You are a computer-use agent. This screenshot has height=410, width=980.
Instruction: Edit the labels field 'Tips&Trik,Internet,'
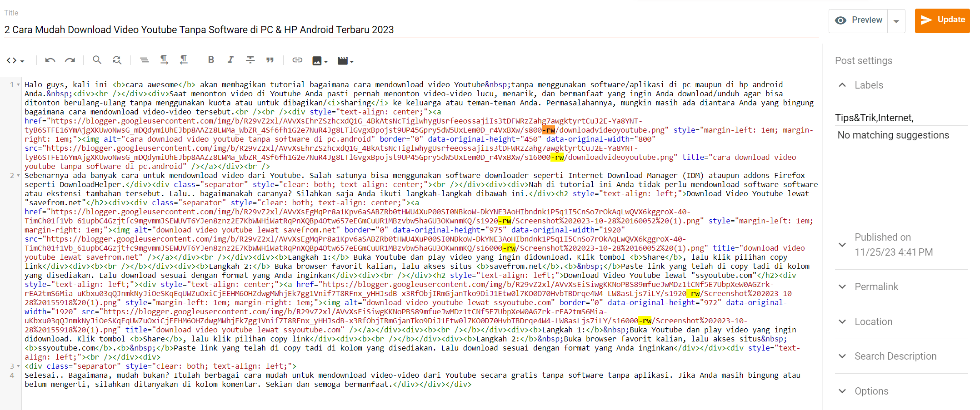coord(901,118)
